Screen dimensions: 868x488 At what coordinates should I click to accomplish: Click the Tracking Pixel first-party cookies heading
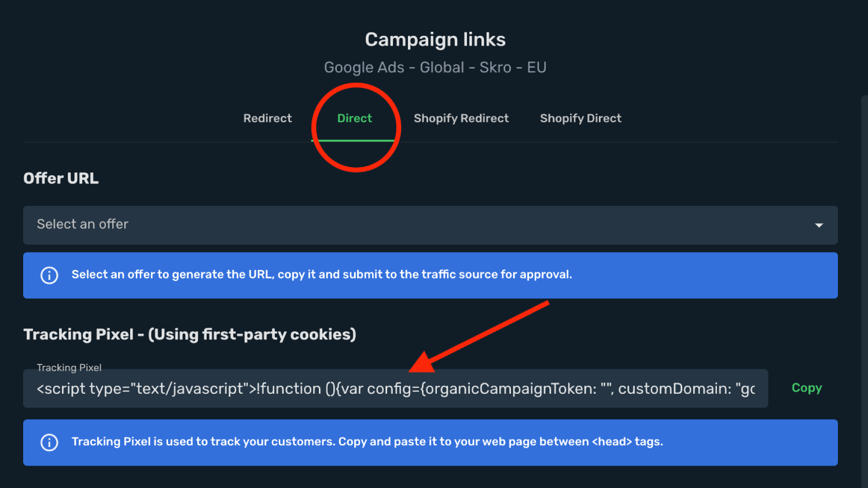pyautogui.click(x=190, y=334)
